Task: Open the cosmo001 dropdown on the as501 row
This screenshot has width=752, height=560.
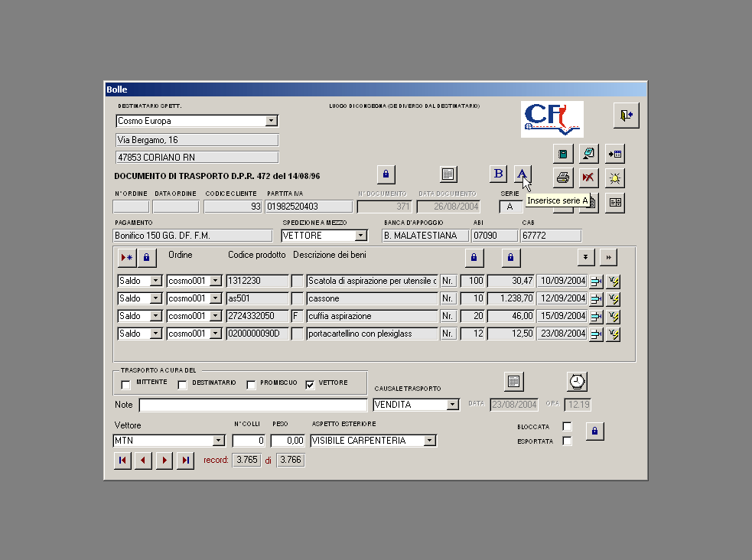Action: click(x=216, y=298)
